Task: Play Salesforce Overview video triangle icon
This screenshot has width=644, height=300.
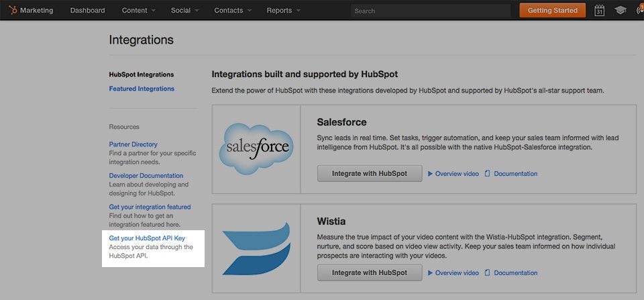Action: tap(431, 174)
